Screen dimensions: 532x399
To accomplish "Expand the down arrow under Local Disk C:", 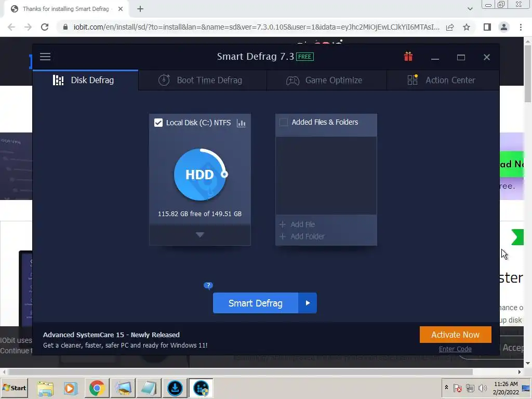I will [x=200, y=235].
